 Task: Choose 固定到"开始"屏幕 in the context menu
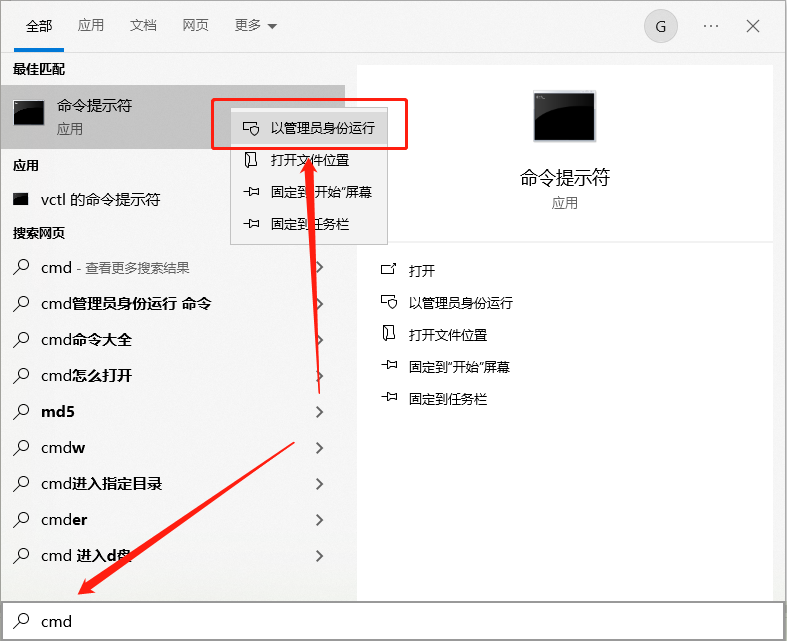pos(309,192)
